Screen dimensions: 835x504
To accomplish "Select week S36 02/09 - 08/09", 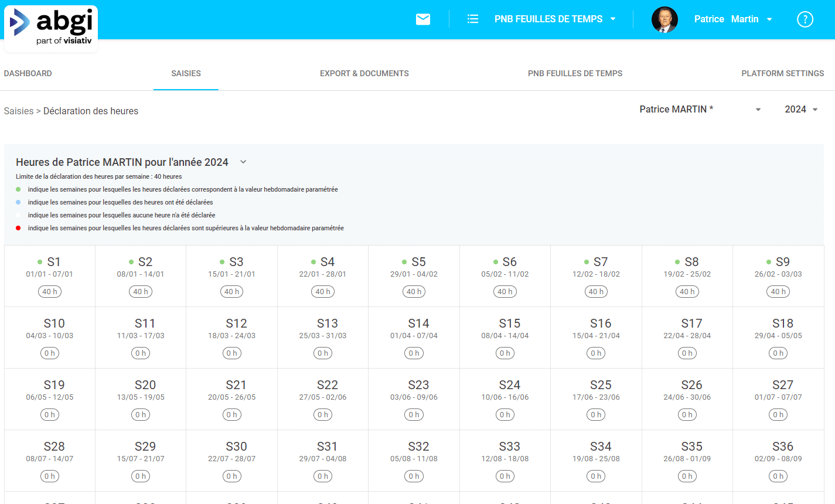I will [x=778, y=459].
